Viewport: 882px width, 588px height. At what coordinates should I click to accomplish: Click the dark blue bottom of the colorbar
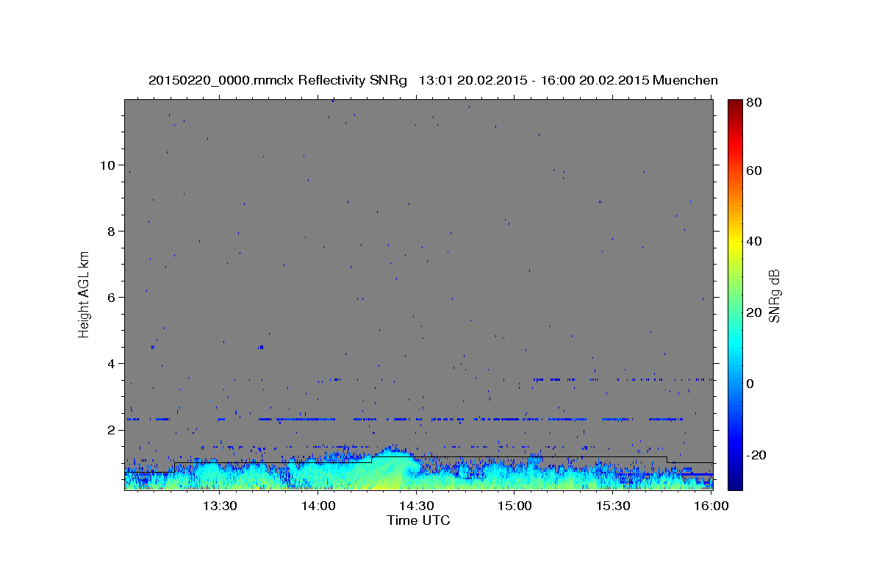(734, 481)
